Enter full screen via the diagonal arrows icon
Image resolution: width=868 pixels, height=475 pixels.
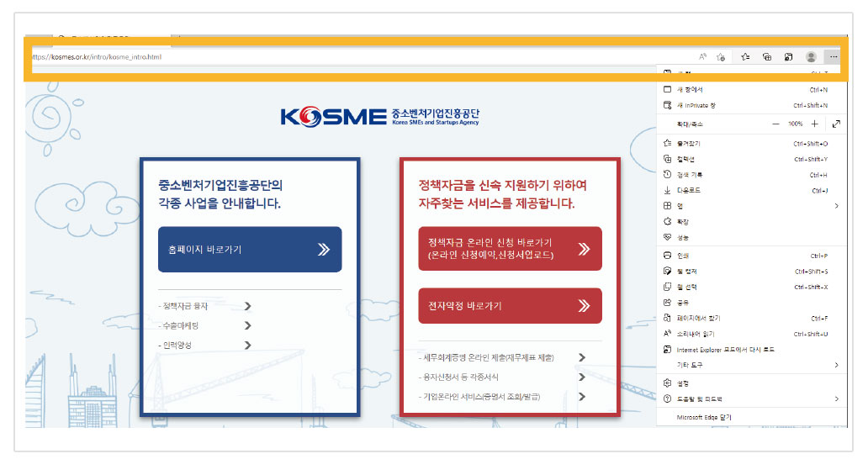tap(836, 124)
